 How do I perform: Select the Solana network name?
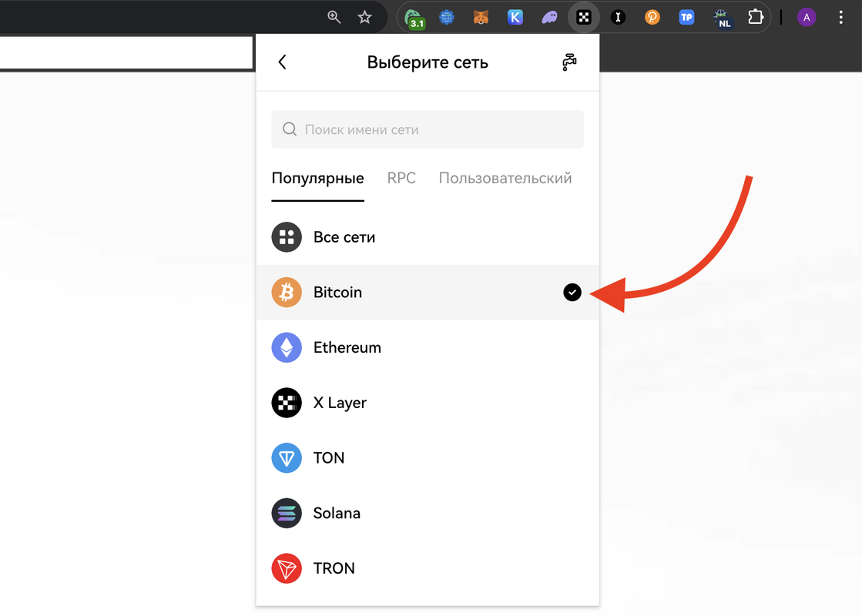[337, 514]
